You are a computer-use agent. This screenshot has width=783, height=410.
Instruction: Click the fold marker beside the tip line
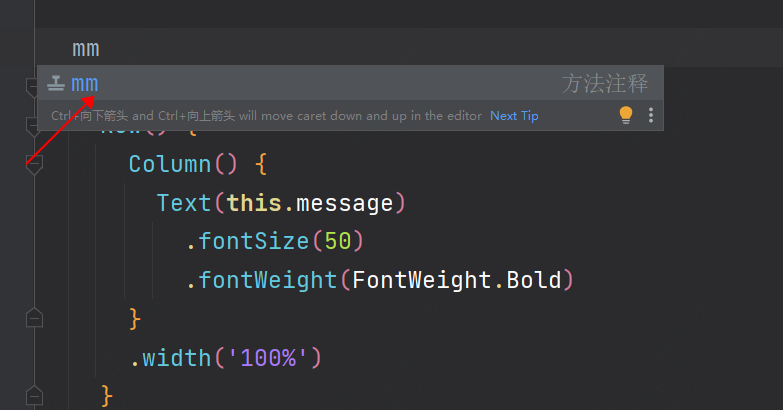34,124
